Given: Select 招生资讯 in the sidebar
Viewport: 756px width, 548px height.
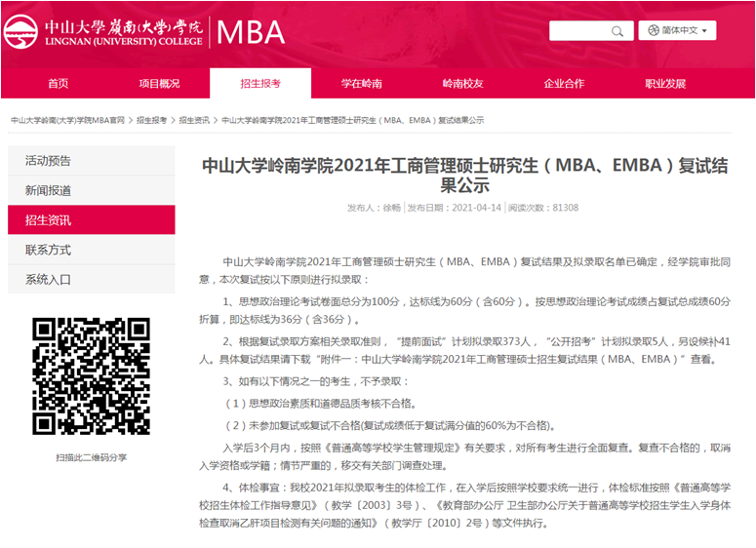Looking at the screenshot, I should [x=92, y=220].
